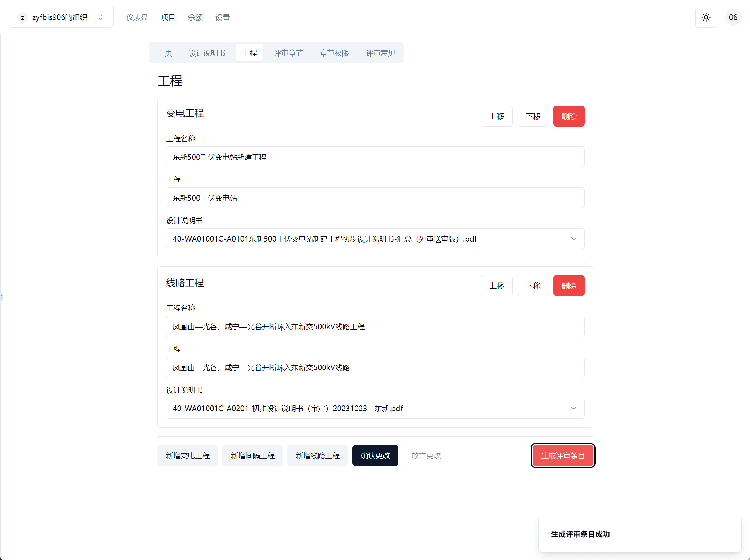Move 变电工程 card down with 下移
This screenshot has width=750, height=560.
(533, 116)
